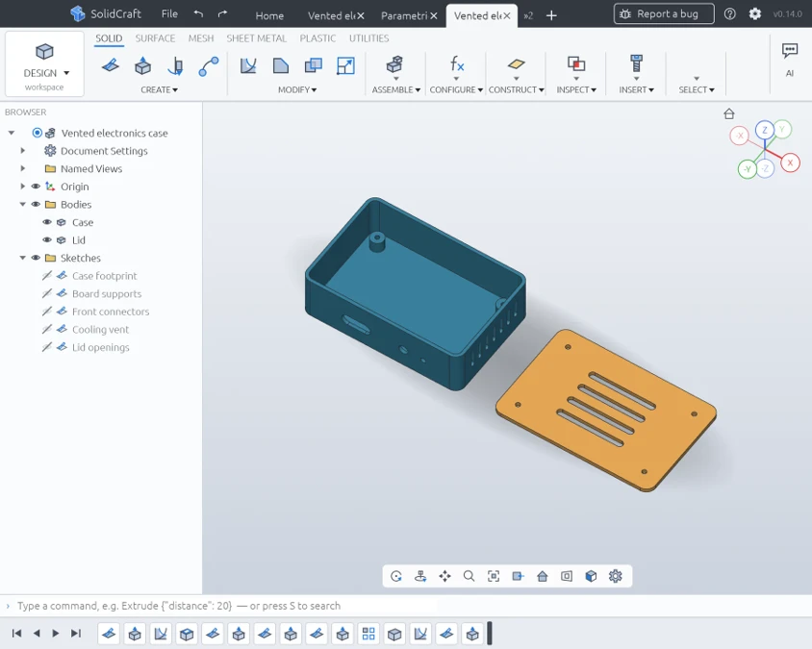
Task: Click the Undo arrow in the title bar
Action: [198, 14]
